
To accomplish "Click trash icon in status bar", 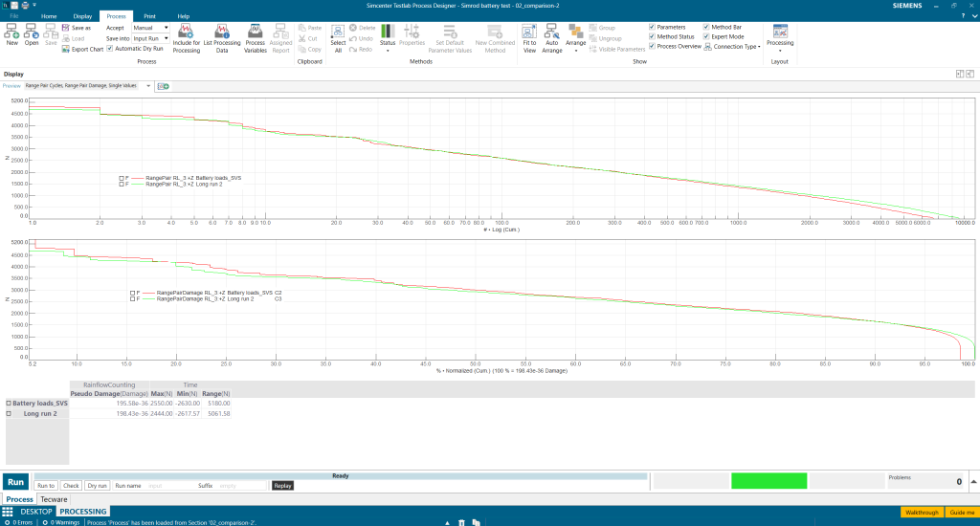I will pyautogui.click(x=461, y=522).
